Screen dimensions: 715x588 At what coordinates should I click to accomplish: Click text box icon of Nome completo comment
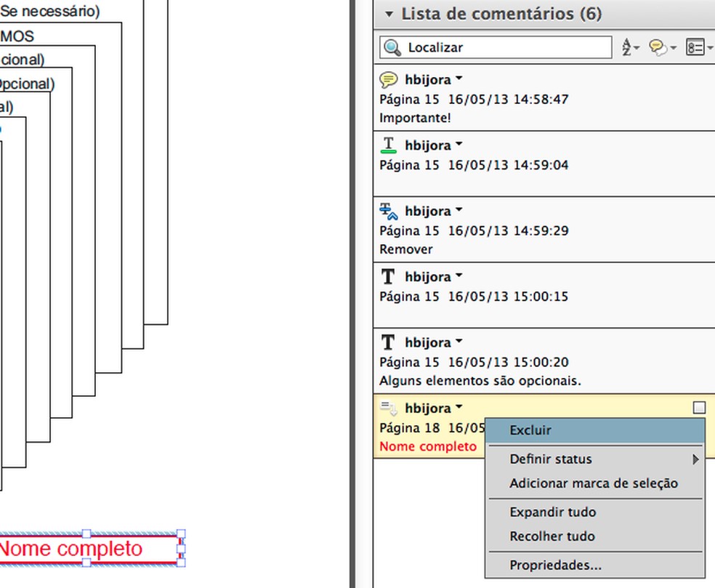(x=389, y=408)
